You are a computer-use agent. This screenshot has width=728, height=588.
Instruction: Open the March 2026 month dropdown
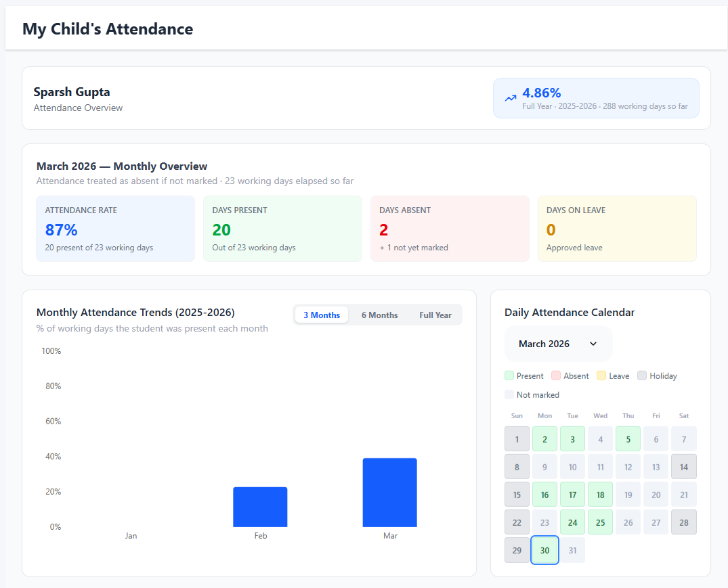pos(557,344)
